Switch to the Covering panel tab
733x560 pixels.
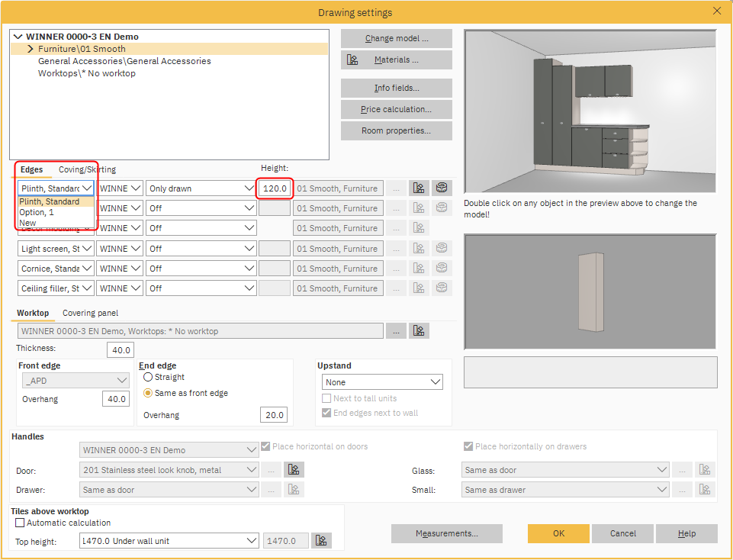click(90, 313)
